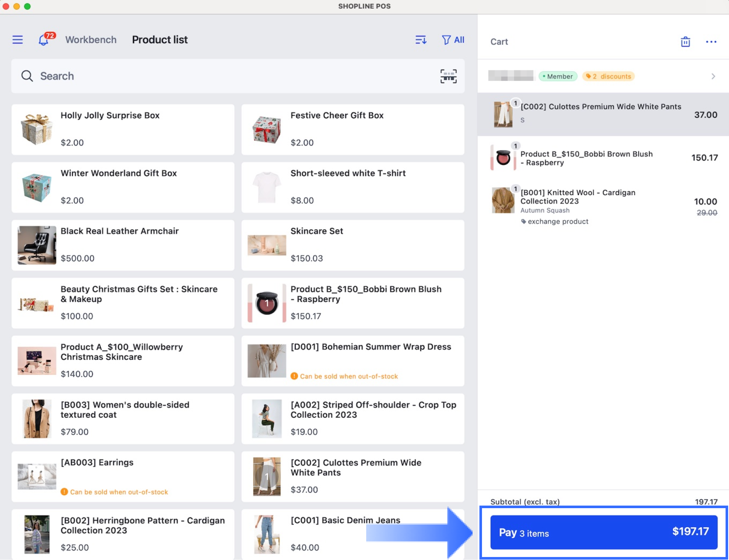Click Holly Jolly Surprise Box thumbnail
The image size is (729, 560).
[37, 129]
